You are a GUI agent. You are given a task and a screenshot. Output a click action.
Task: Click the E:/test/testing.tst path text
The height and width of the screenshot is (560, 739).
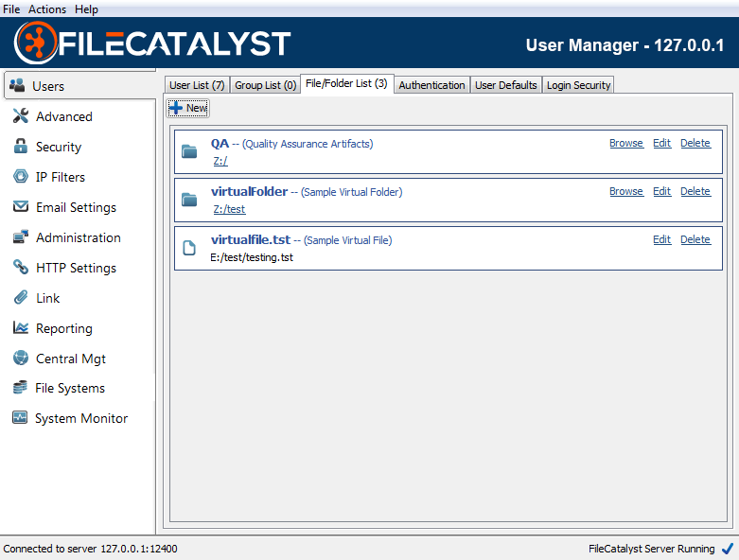tap(252, 257)
